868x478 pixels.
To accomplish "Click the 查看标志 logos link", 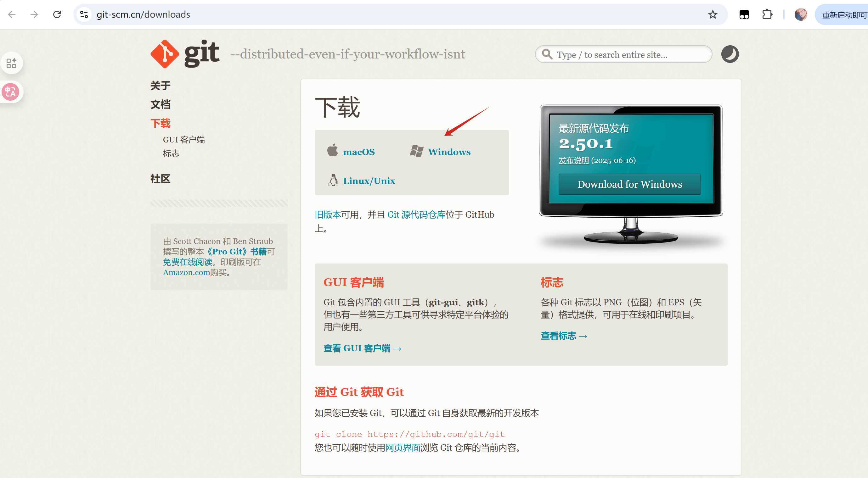I will [559, 335].
